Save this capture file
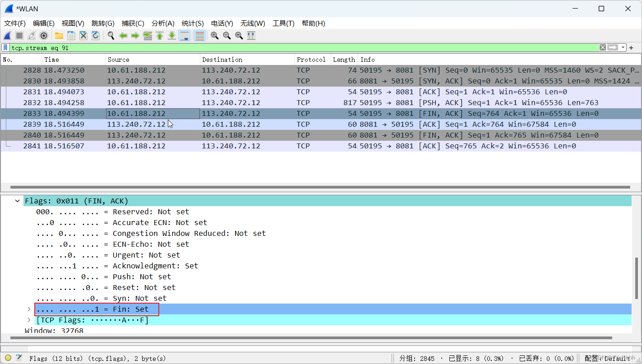The image size is (642, 364). (71, 36)
